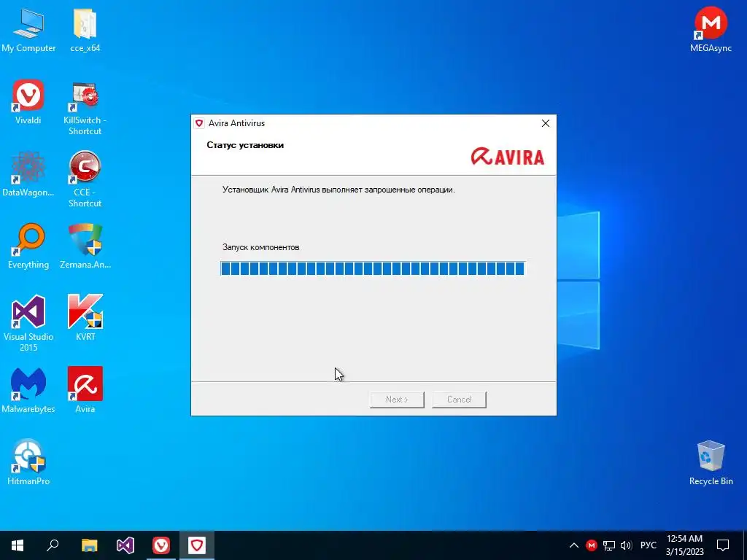Show hidden system tray icons
The image size is (747, 560).
pyautogui.click(x=573, y=545)
